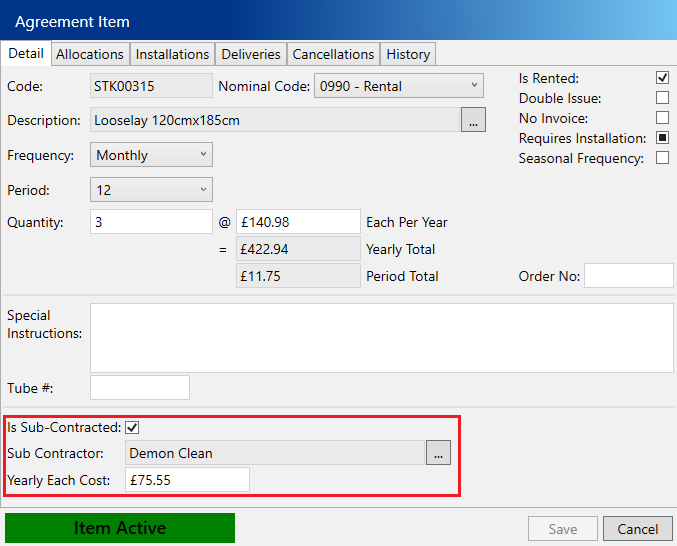Image resolution: width=677 pixels, height=546 pixels.
Task: Open the Frequency Monthly dropdown
Action: coord(152,155)
